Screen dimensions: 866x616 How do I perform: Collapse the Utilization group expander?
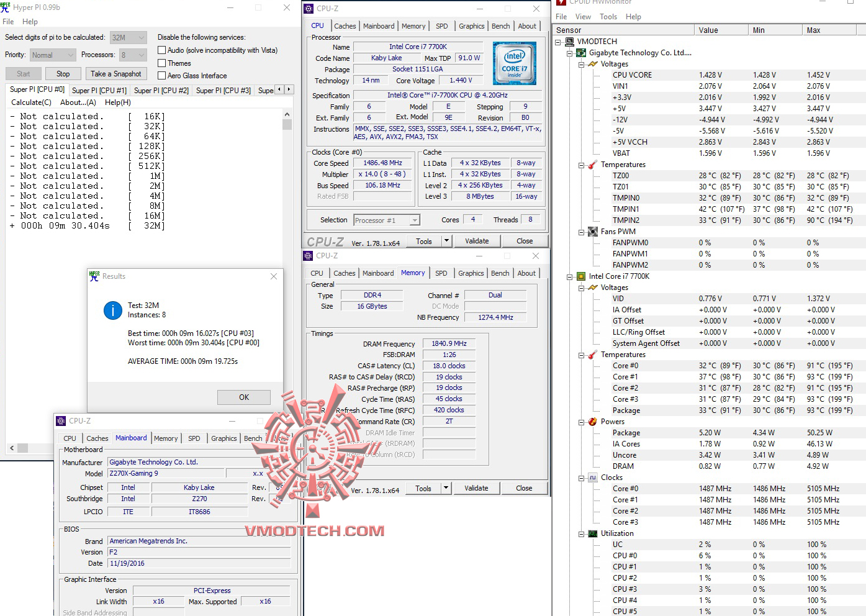pos(582,534)
